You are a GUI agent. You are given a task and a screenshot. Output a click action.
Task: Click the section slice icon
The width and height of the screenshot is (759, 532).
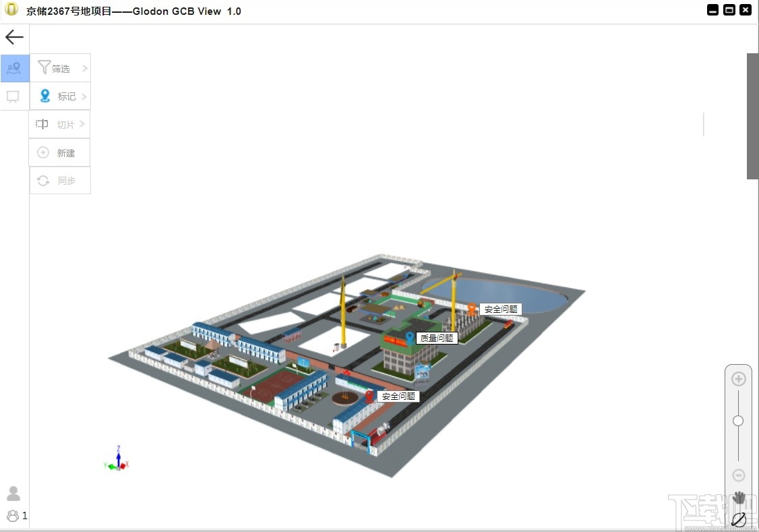click(42, 124)
